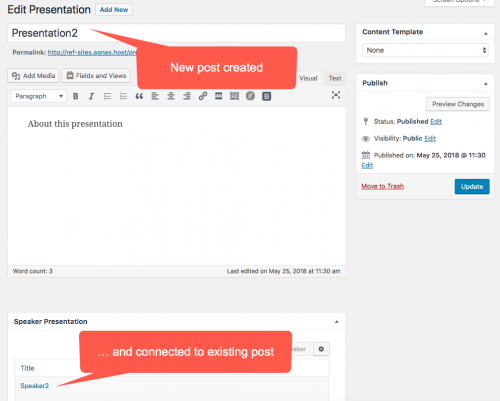Click the round Toolset icon in toolbar
Viewport: 500px width, 401px height.
pyautogui.click(x=250, y=96)
